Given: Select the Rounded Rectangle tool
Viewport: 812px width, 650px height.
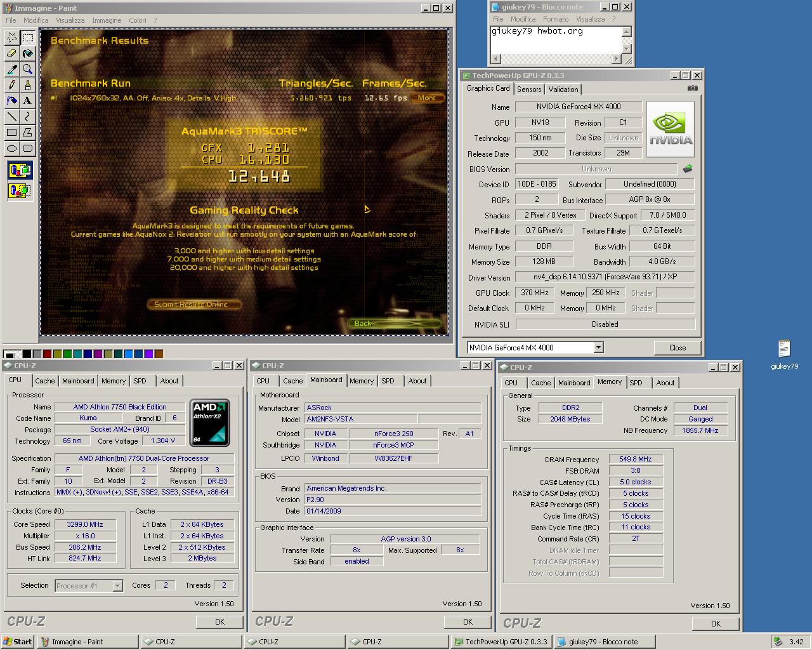Looking at the screenshot, I should point(27,148).
